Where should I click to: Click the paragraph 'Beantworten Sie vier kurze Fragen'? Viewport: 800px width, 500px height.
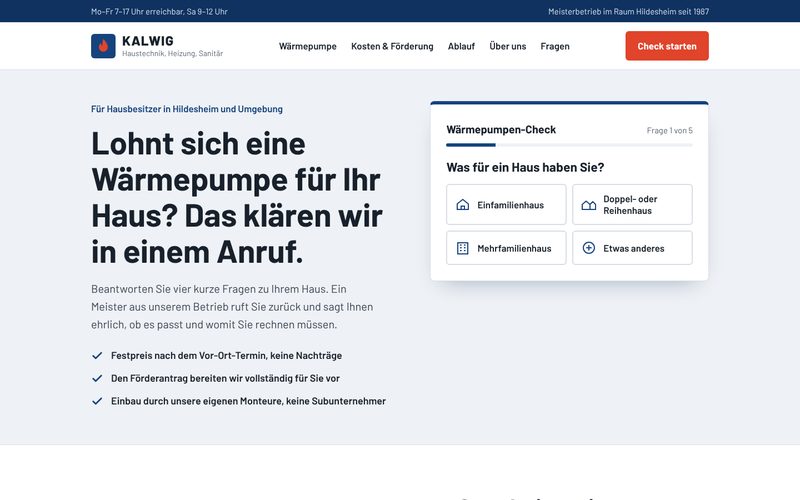(232, 307)
